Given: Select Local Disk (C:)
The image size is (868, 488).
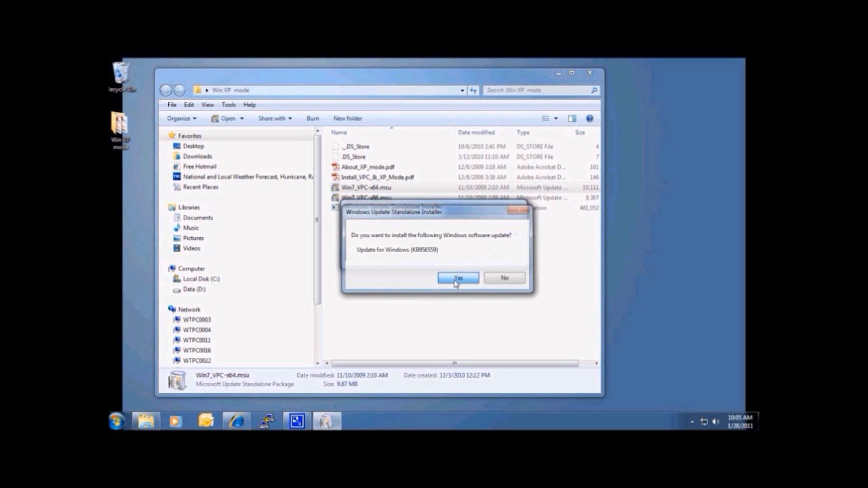Looking at the screenshot, I should click(201, 279).
